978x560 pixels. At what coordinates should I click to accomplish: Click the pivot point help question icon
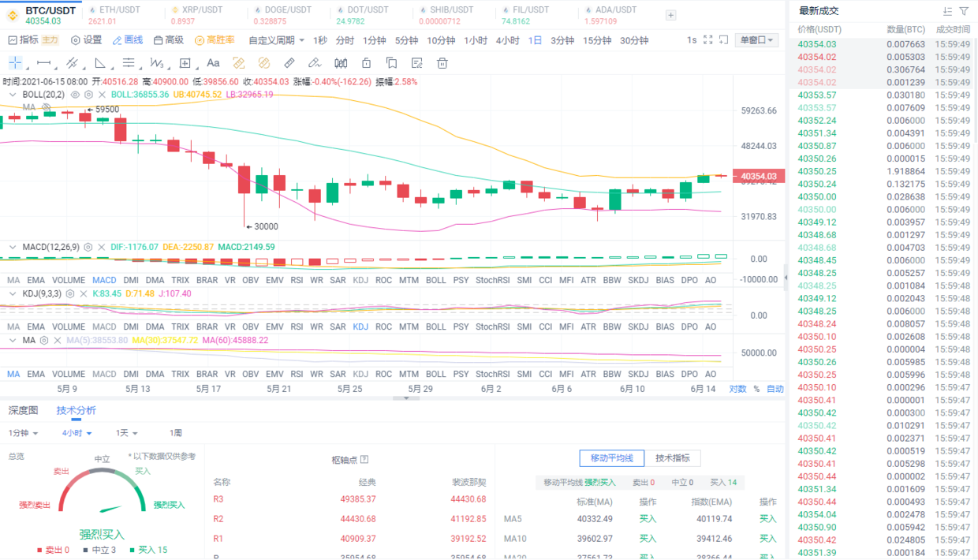pos(364,460)
